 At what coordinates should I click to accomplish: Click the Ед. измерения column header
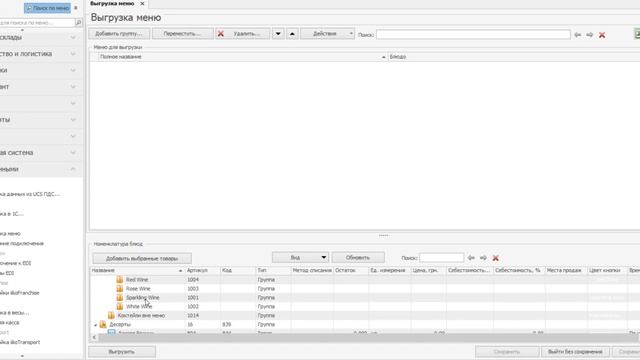click(x=390, y=271)
